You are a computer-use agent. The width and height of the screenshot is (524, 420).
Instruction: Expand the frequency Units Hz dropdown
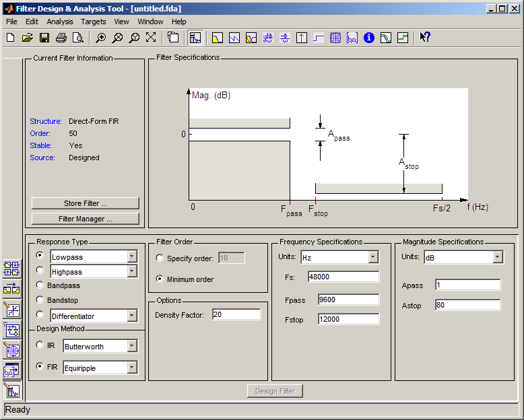coord(373,257)
